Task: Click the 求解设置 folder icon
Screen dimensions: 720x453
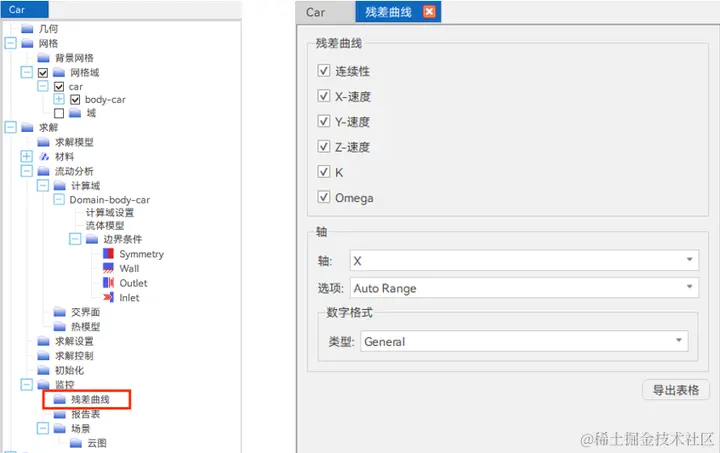Action: pyautogui.click(x=44, y=341)
